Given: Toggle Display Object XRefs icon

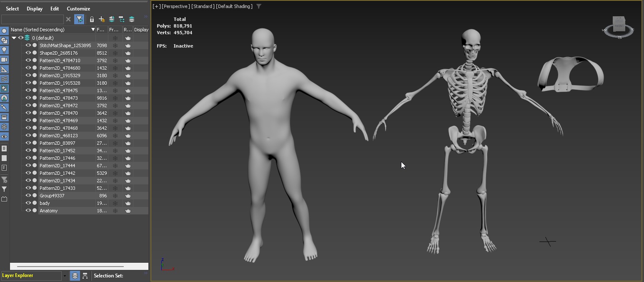Looking at the screenshot, I should tap(4, 98).
